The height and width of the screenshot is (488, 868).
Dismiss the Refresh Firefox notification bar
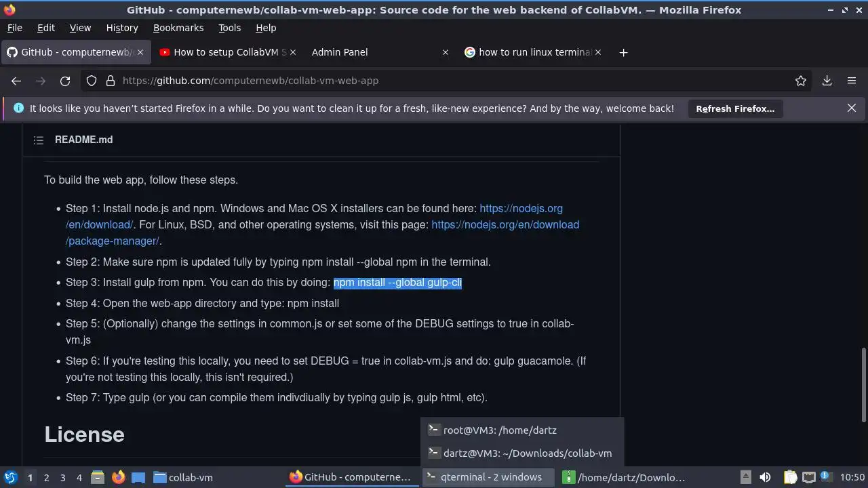click(x=852, y=108)
